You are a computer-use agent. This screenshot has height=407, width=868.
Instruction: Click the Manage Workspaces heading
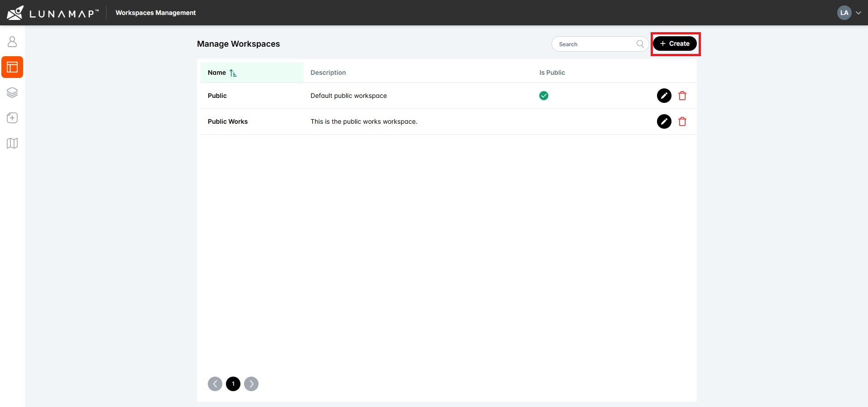(x=238, y=44)
